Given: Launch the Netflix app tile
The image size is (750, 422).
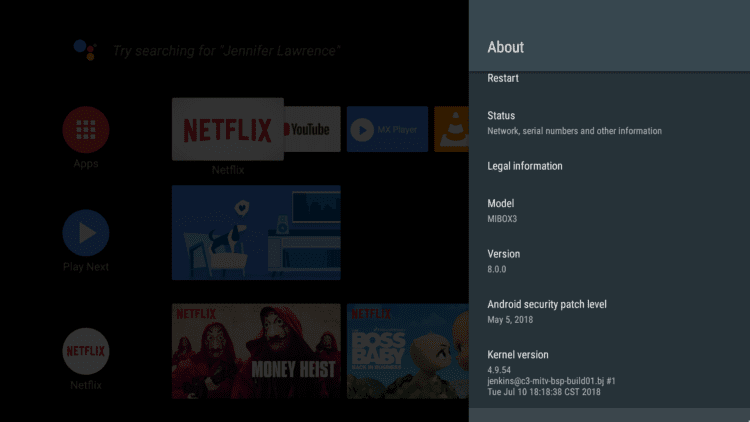Looking at the screenshot, I should pos(228,129).
